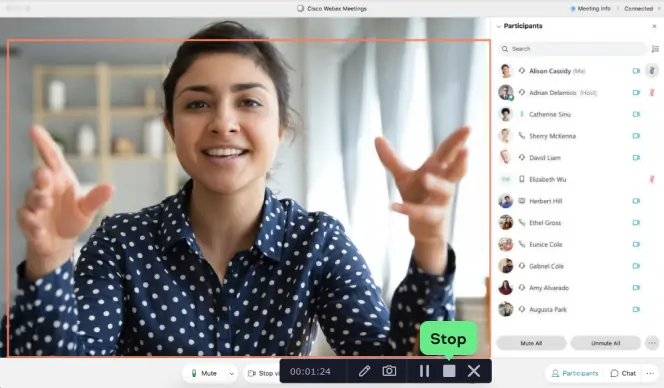Select participant name Elizabeth Wu

click(548, 180)
